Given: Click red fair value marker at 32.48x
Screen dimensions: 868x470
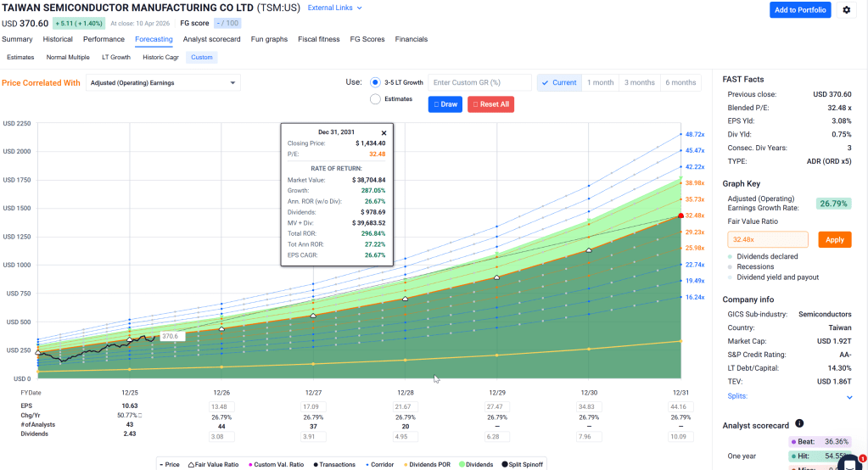Looking at the screenshot, I should point(681,215).
